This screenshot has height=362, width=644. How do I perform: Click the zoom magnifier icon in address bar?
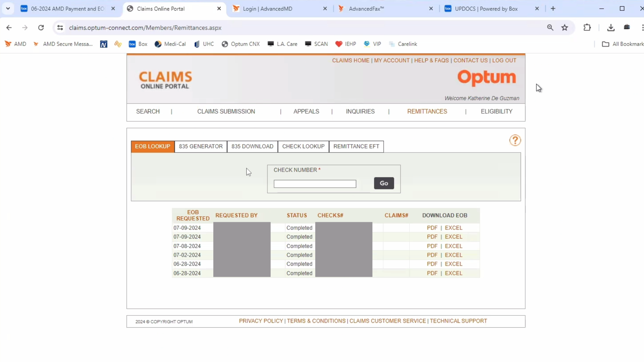tap(550, 28)
